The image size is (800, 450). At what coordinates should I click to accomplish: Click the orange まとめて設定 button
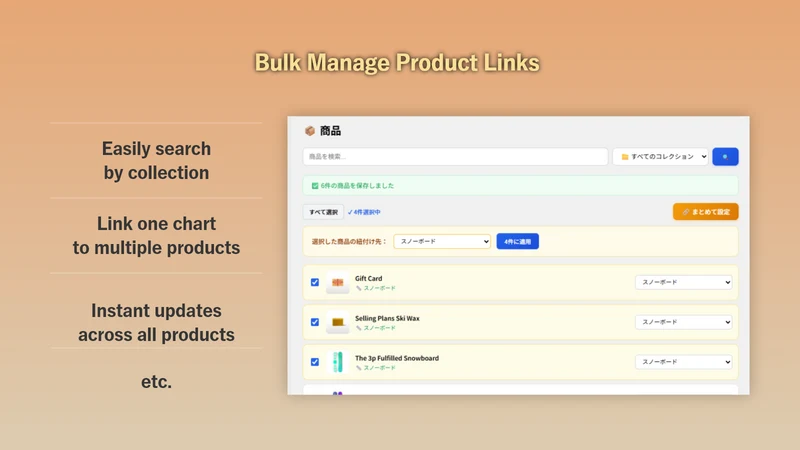(x=706, y=212)
